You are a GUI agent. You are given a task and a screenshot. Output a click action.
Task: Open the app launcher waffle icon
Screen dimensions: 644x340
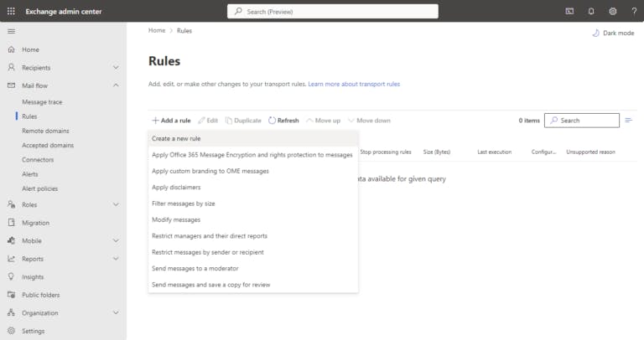pos(11,11)
